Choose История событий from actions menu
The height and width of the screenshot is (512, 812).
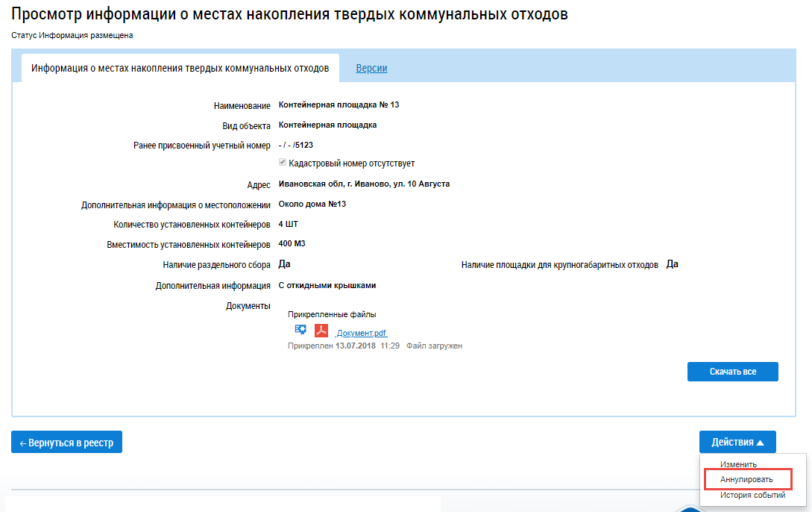pos(752,495)
